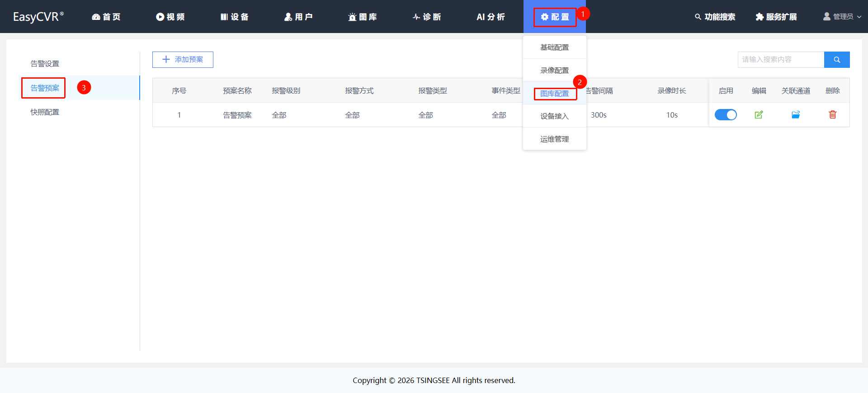Open the blue 关联通道 folder icon
This screenshot has width=868, height=393.
[x=796, y=115]
